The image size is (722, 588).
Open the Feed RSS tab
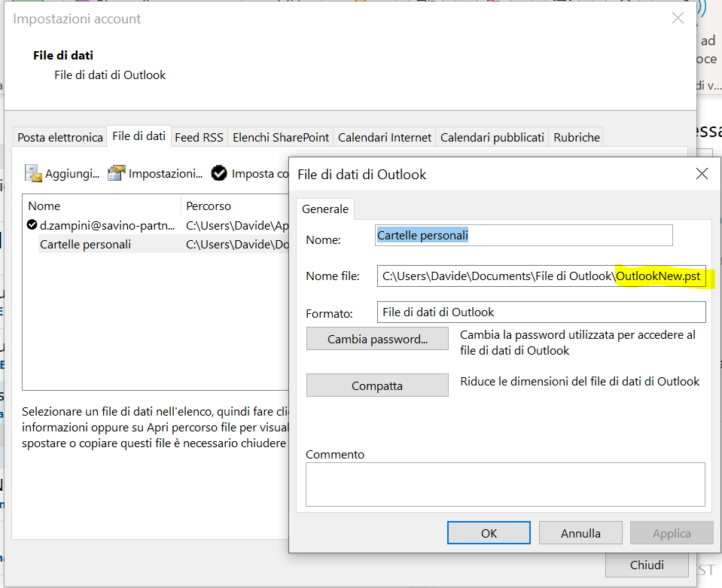tap(199, 137)
